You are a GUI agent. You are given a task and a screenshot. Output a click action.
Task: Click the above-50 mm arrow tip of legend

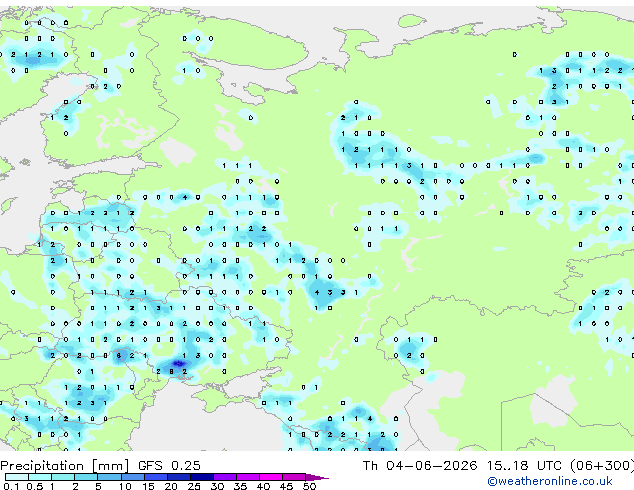click(317, 477)
